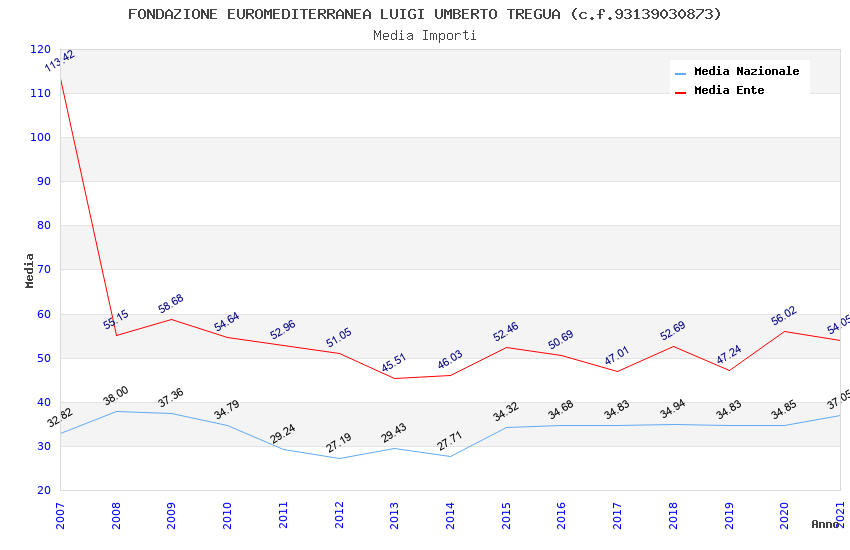850x550 pixels.
Task: Click the Media Importi subtitle
Action: tap(424, 36)
